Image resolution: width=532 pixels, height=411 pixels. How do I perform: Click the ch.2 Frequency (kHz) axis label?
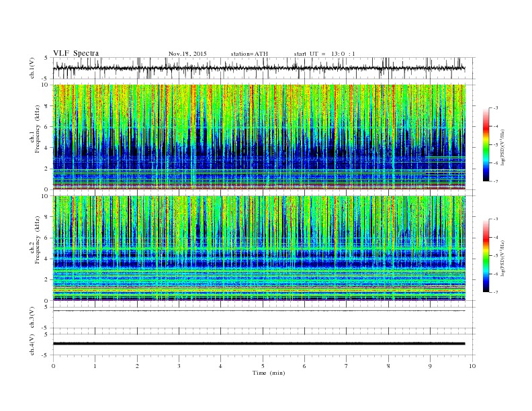[35, 240]
